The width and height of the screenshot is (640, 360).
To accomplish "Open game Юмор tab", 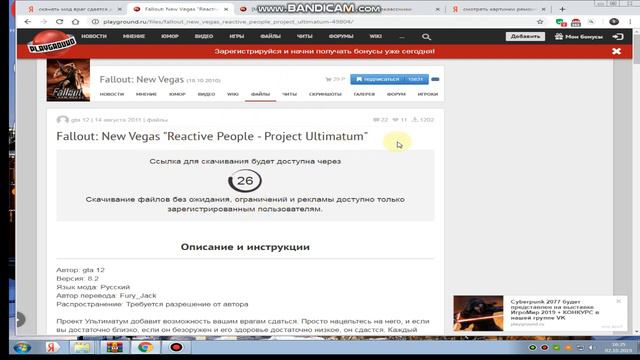I will pyautogui.click(x=177, y=94).
